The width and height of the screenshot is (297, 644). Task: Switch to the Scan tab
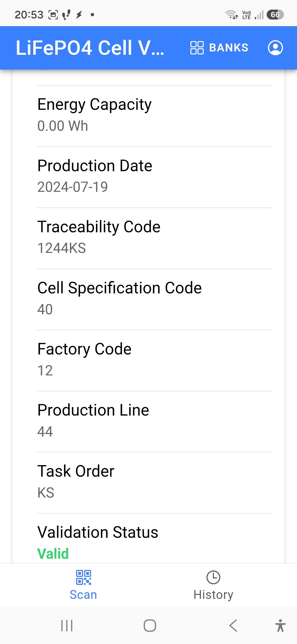coord(83,585)
